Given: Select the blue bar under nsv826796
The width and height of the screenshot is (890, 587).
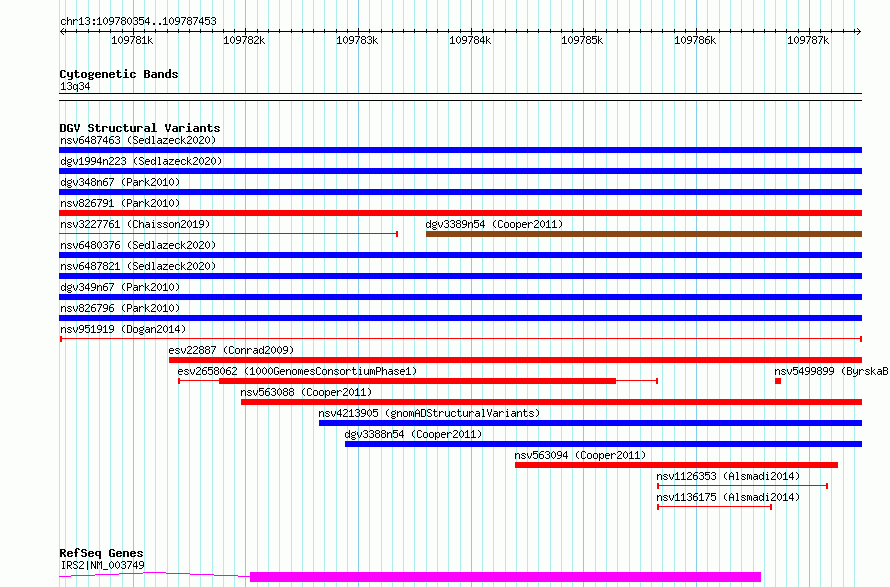Looking at the screenshot, I should [460, 318].
